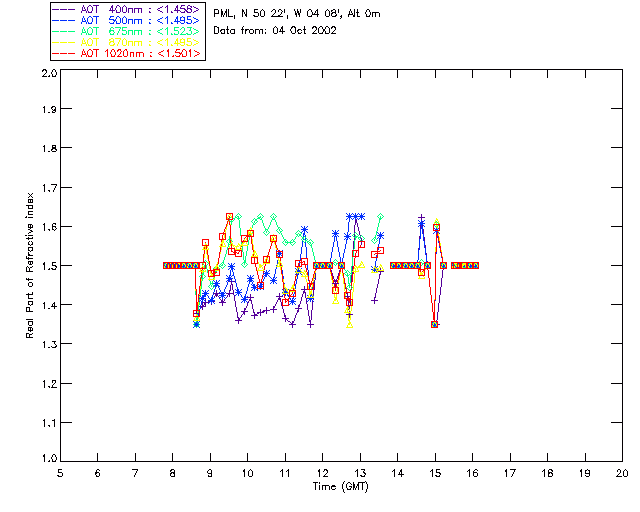Click the y-axis label 1.3

click(49, 344)
